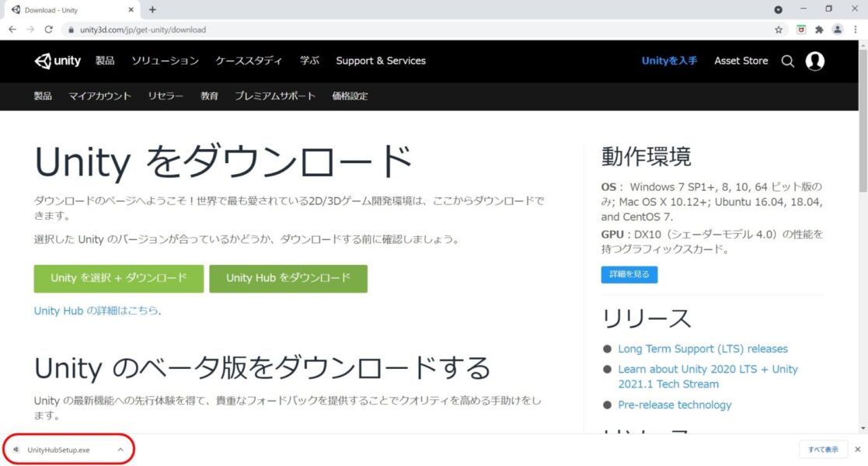Open the site search magnifier icon
868x466 pixels.
click(x=788, y=61)
